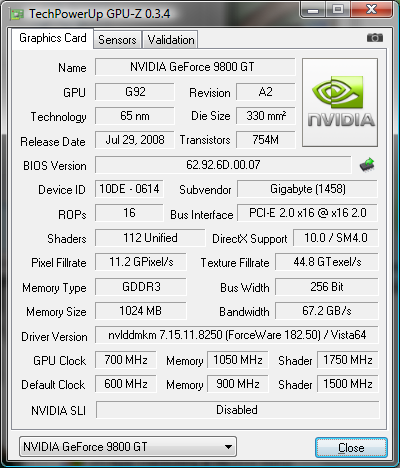Switch to the Sensors tab

coord(117,40)
